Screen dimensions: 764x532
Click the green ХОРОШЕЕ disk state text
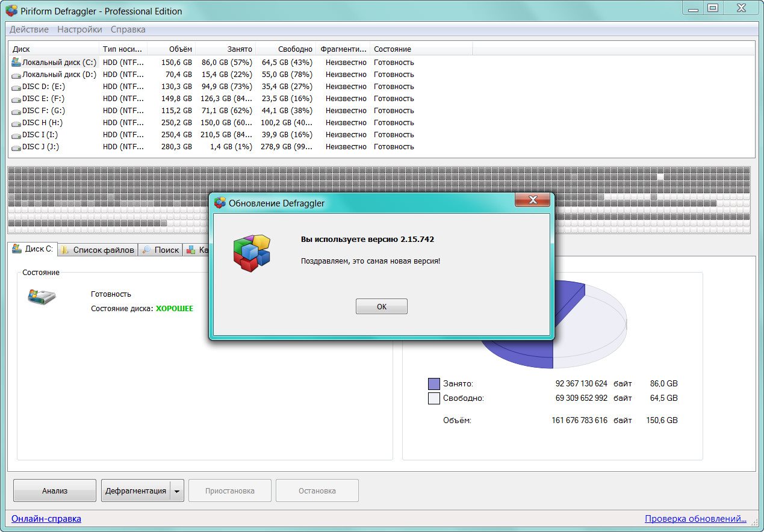tap(175, 308)
